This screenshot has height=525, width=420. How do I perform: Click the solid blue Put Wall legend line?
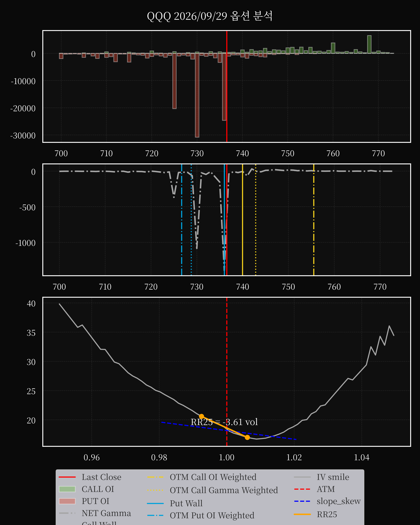click(155, 503)
